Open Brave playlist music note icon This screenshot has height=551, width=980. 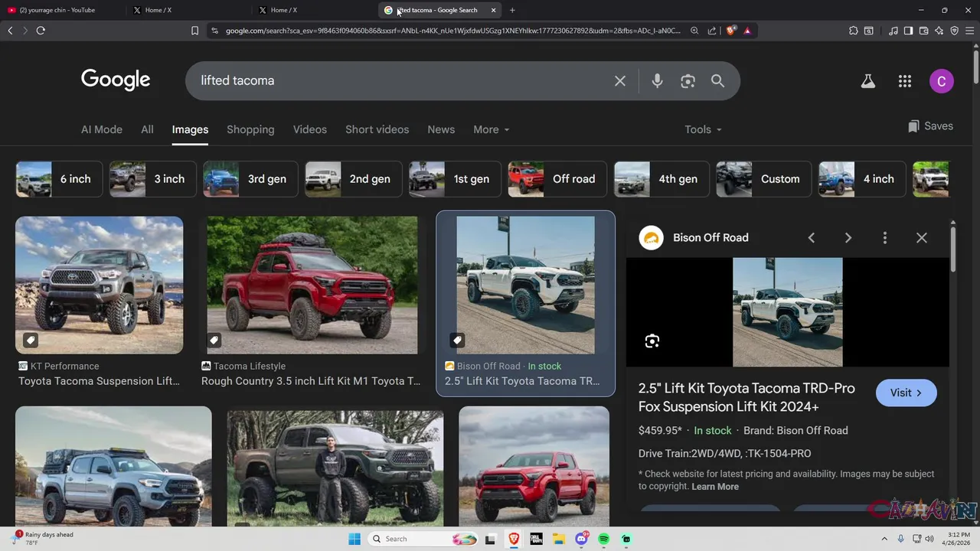pos(893,31)
